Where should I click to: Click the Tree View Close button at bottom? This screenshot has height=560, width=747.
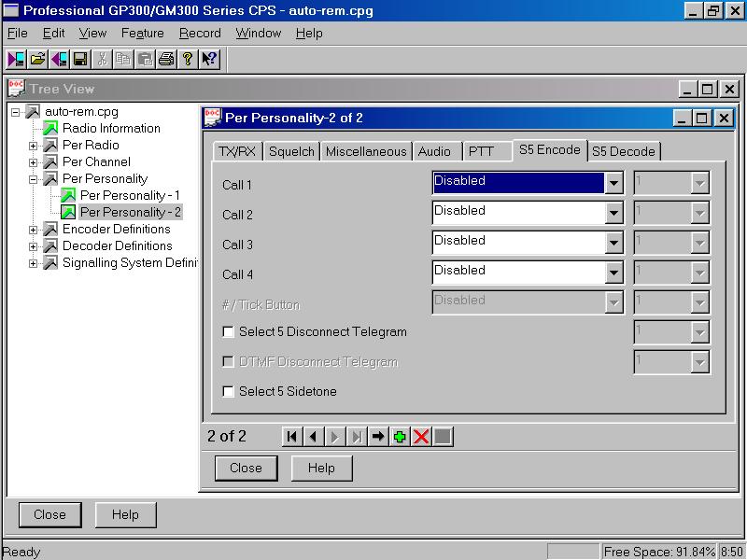[50, 515]
